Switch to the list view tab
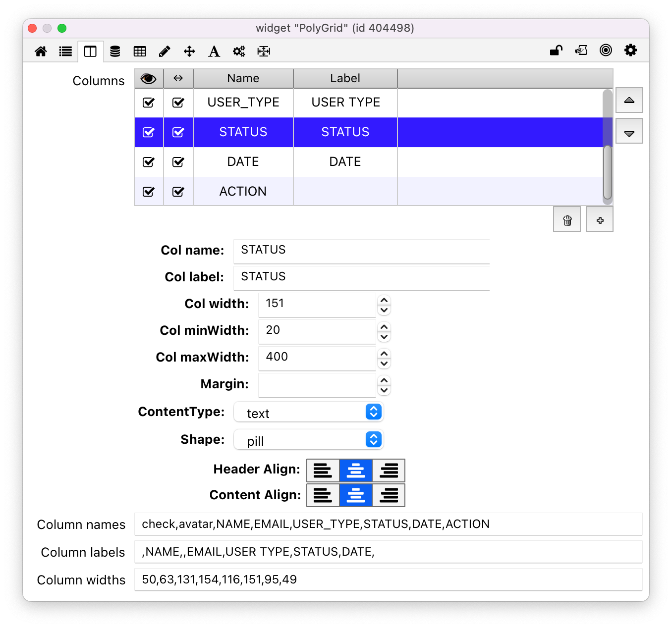This screenshot has height=628, width=672. 65,52
